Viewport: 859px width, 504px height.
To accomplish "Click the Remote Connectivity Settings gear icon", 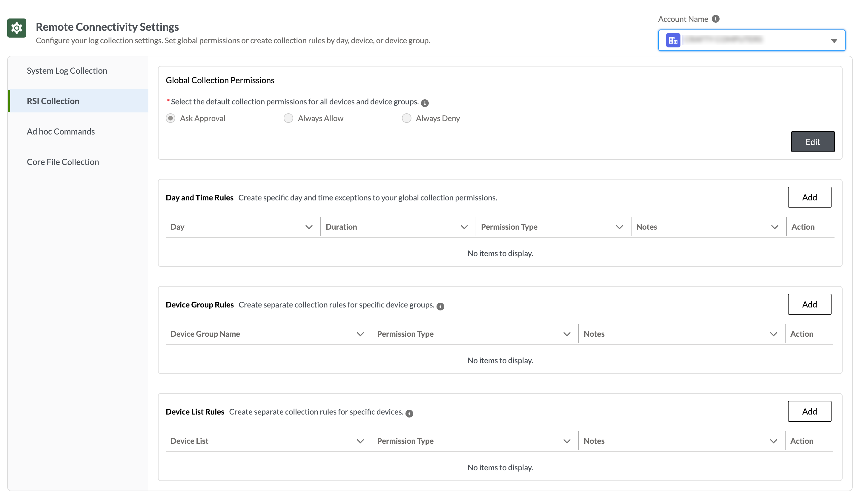I will pyautogui.click(x=16, y=28).
